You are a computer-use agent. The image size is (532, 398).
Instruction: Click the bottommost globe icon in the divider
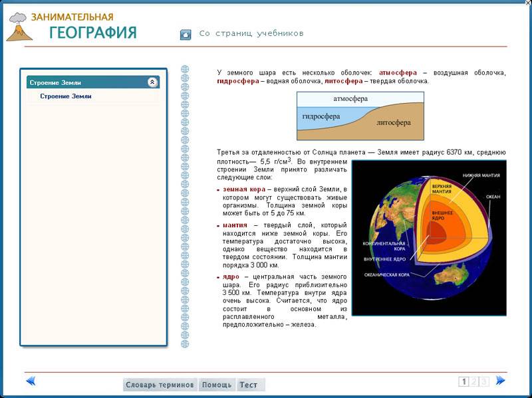tap(186, 344)
